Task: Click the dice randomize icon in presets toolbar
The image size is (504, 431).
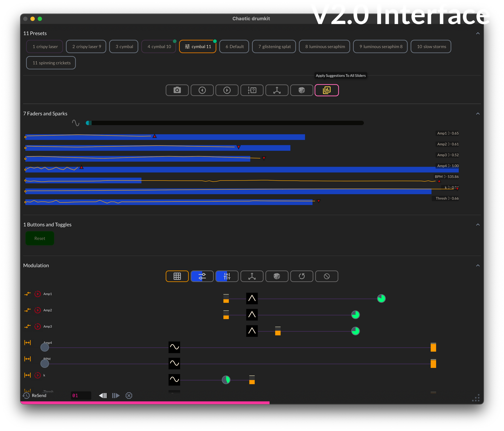Action: click(302, 90)
